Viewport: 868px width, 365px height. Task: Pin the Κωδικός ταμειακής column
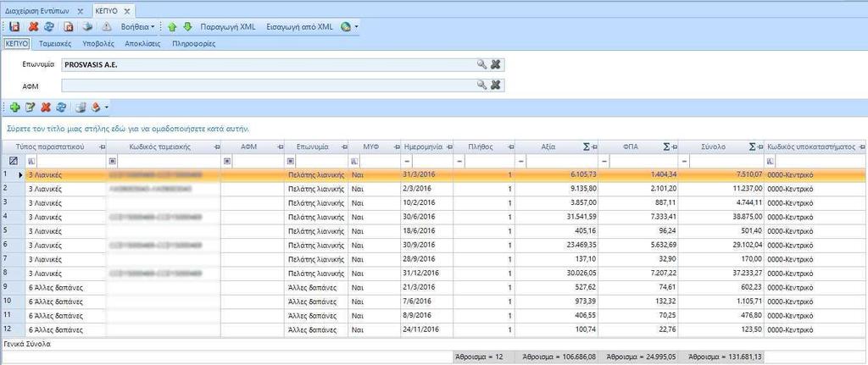click(217, 147)
